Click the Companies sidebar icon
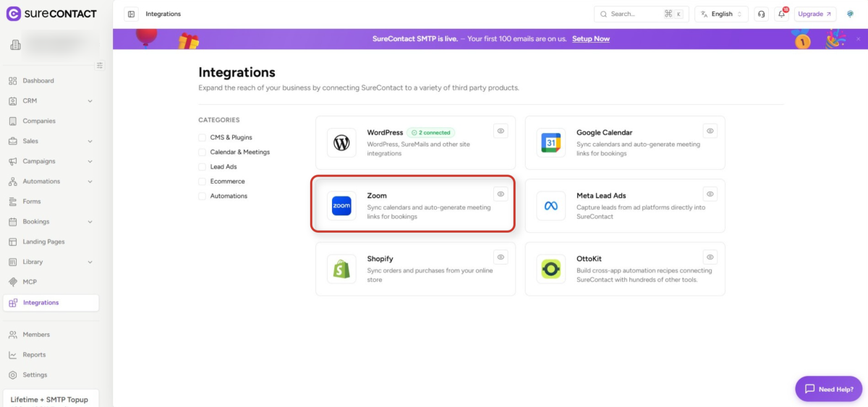 point(13,121)
